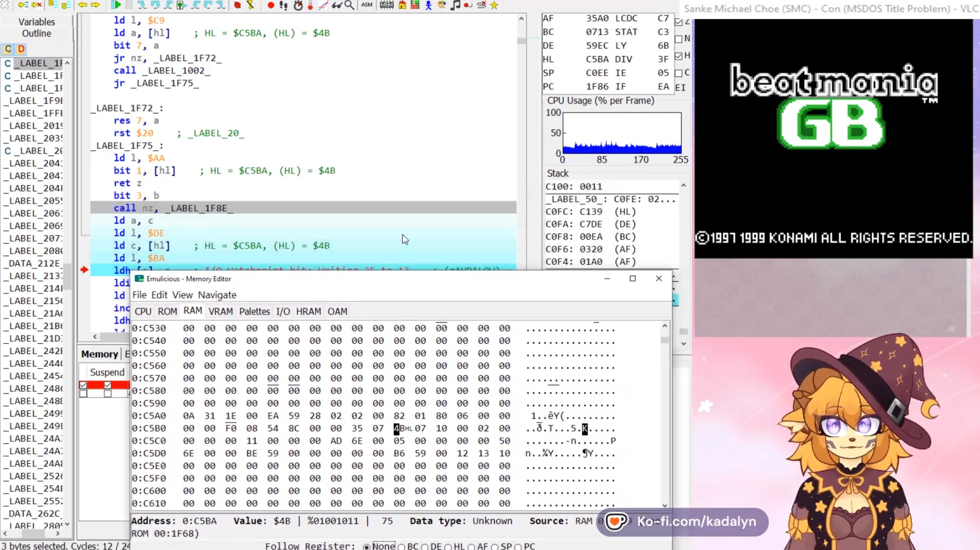Open the View menu in Memory Editor
The width and height of the screenshot is (980, 550).
point(182,295)
